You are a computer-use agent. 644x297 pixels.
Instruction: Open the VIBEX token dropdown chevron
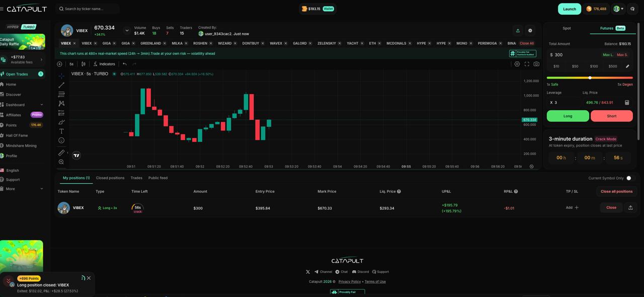pyautogui.click(x=127, y=31)
